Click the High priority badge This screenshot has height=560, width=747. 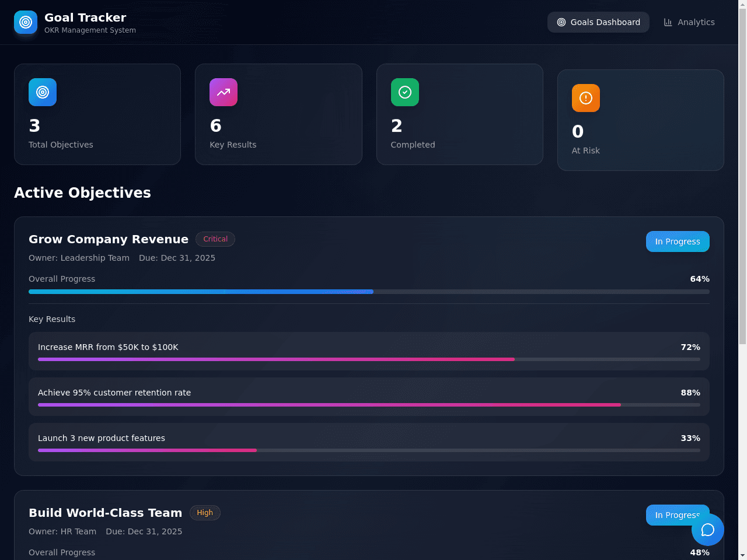pyautogui.click(x=205, y=513)
